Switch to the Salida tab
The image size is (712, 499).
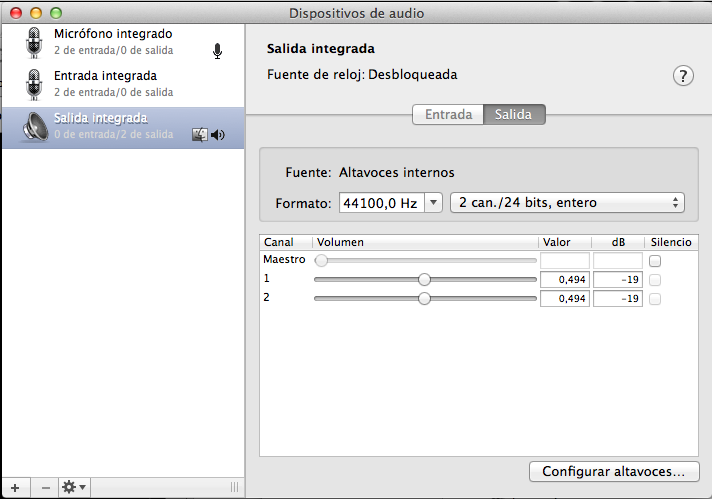pyautogui.click(x=514, y=114)
